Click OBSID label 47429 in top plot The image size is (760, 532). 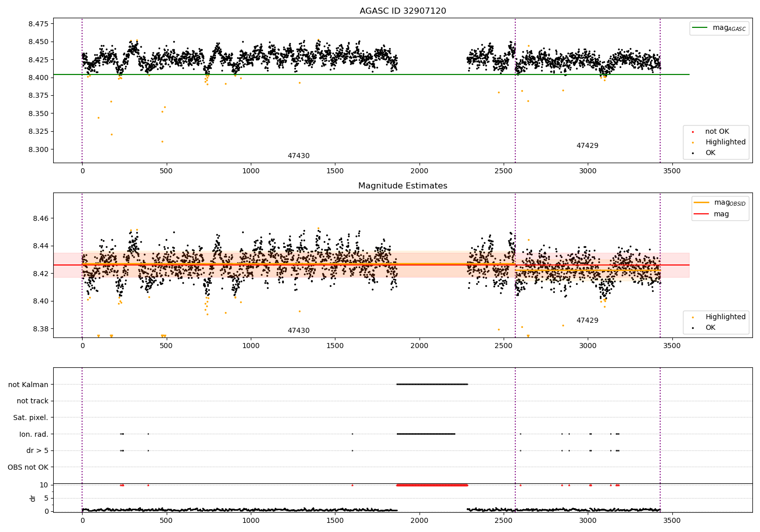(587, 146)
